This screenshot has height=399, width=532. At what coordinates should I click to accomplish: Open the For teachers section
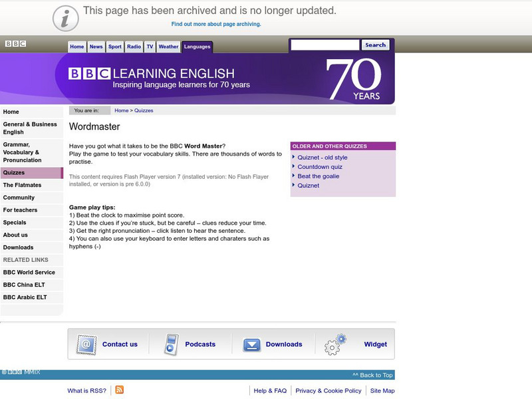point(31,210)
